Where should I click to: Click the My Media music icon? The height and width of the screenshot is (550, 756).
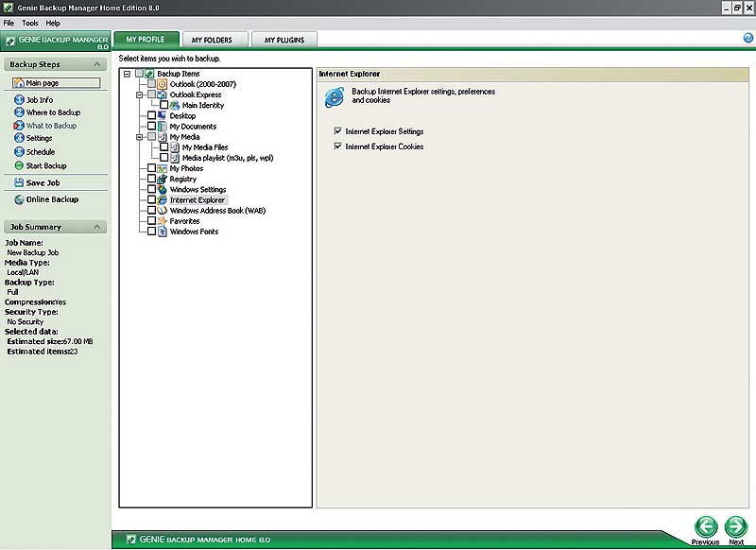click(163, 137)
